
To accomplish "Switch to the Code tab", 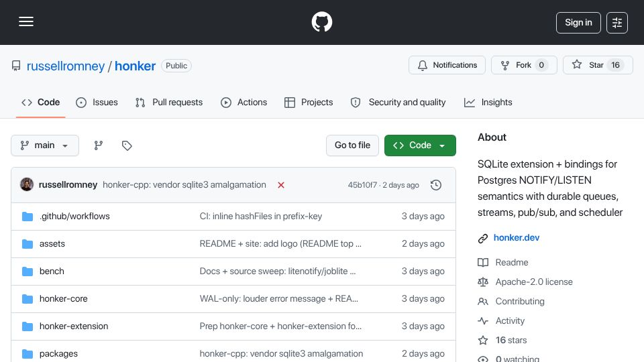I will point(41,102).
